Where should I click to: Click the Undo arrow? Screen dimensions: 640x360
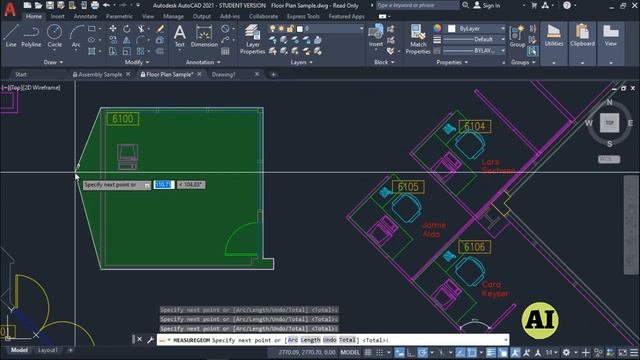[x=107, y=5]
